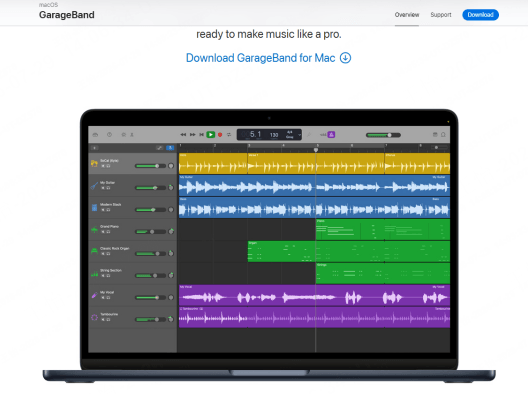Click the add track plus button
This screenshot has height=394, width=528.
pyautogui.click(x=95, y=148)
